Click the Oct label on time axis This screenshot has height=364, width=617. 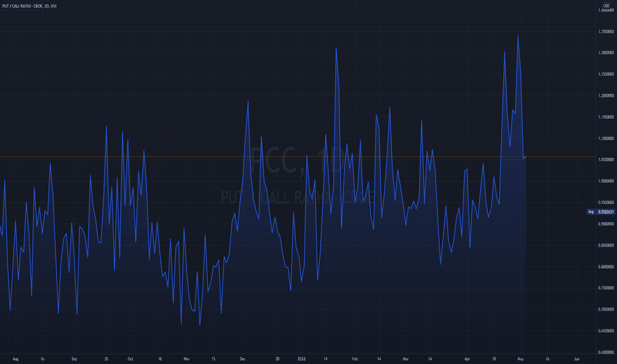130,359
